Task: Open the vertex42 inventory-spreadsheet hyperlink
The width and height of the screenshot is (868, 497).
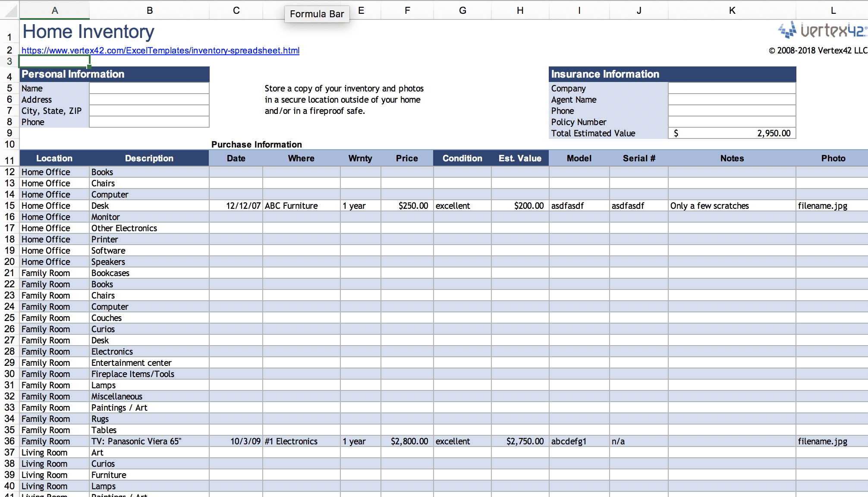Action: pyautogui.click(x=160, y=50)
